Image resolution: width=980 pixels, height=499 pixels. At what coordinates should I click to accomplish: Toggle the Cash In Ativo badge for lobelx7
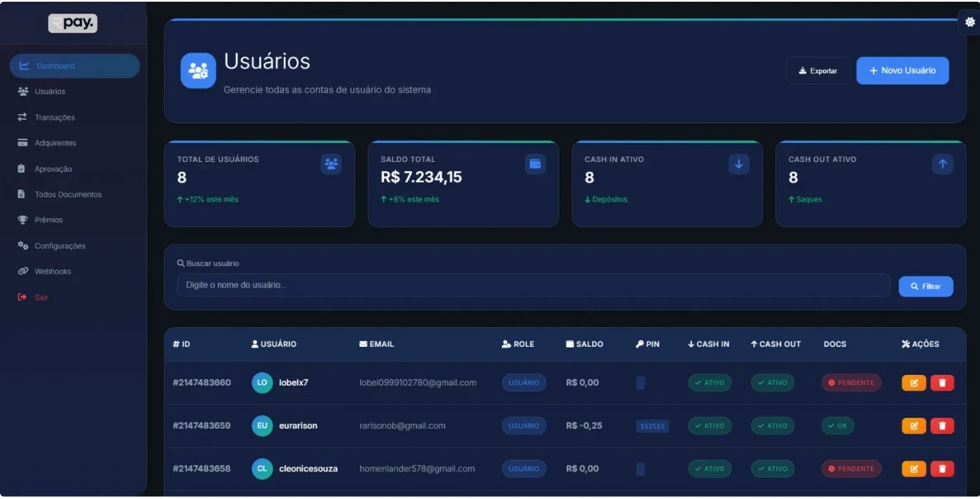click(x=709, y=383)
